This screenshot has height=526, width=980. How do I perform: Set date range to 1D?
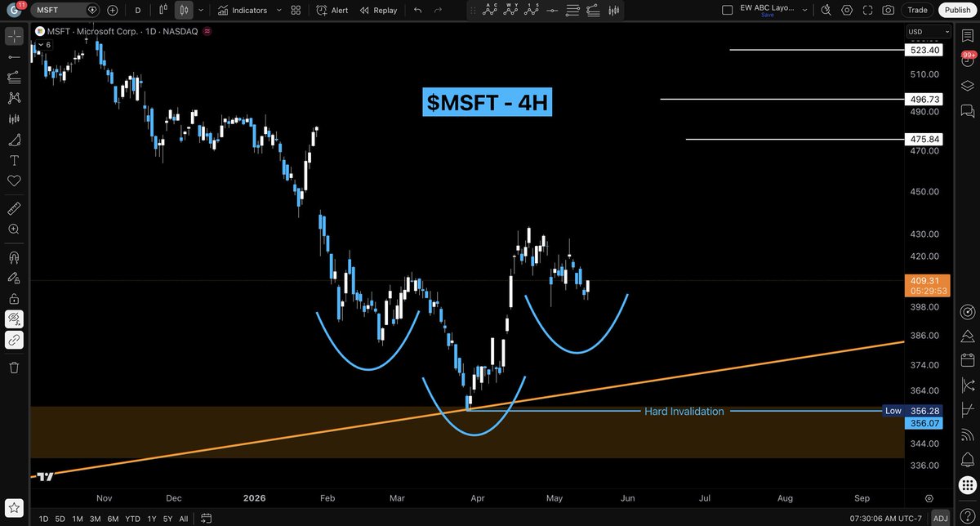[x=43, y=518]
